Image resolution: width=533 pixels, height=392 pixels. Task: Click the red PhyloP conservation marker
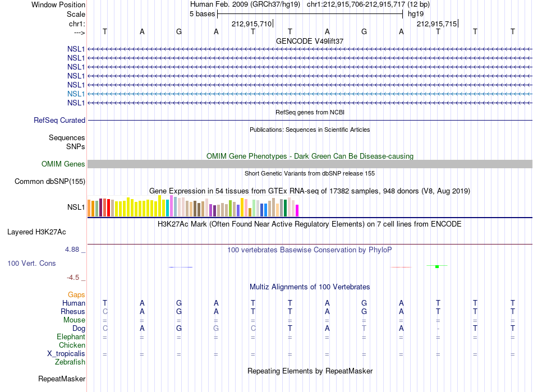point(401,267)
